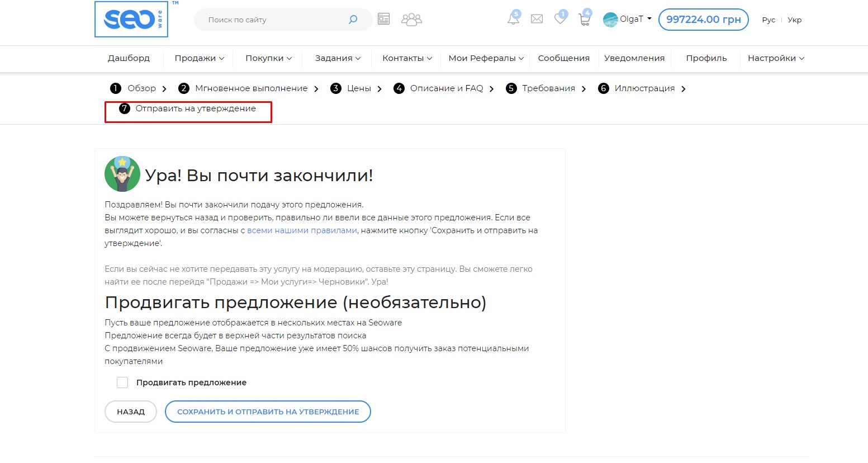
Task: Open the shopping cart icon
Action: 584,20
